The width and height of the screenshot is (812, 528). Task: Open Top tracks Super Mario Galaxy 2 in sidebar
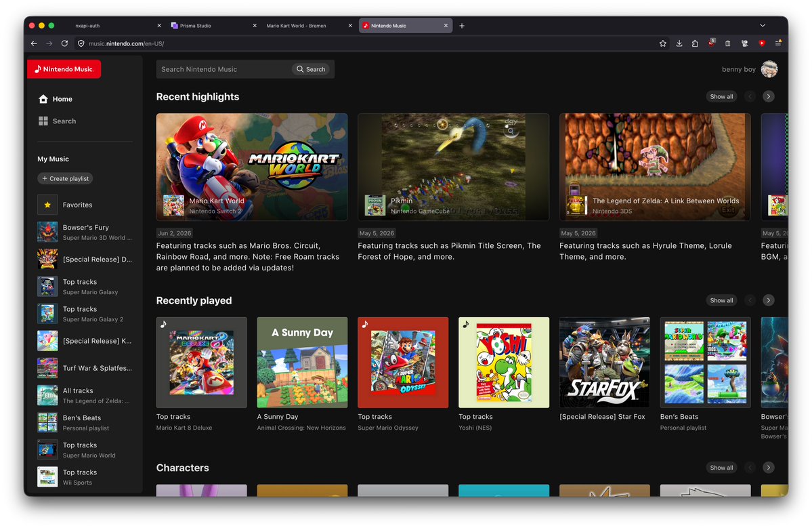click(85, 314)
